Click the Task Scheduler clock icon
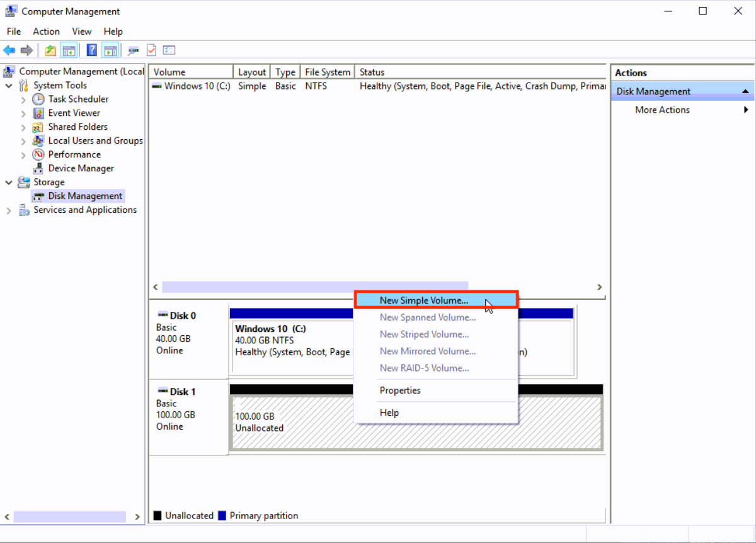 (x=38, y=99)
